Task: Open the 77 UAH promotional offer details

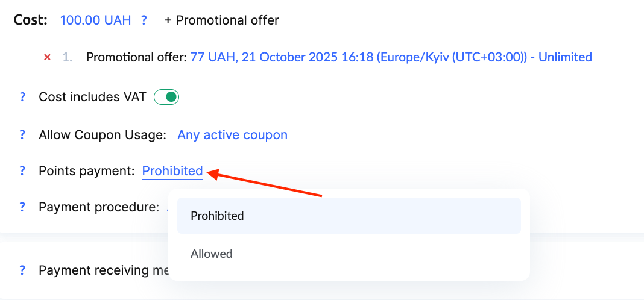Action: tap(391, 57)
